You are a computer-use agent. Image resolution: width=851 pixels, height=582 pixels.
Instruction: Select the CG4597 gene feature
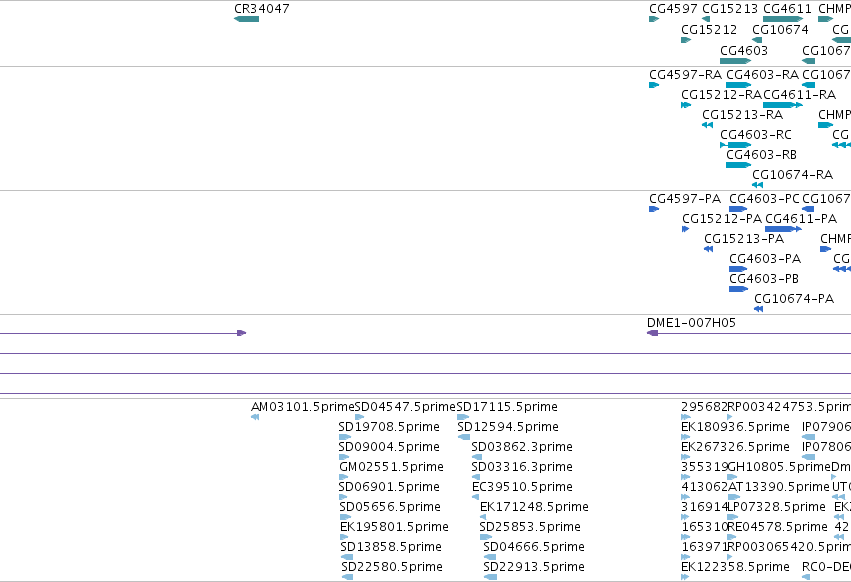pyautogui.click(x=654, y=19)
